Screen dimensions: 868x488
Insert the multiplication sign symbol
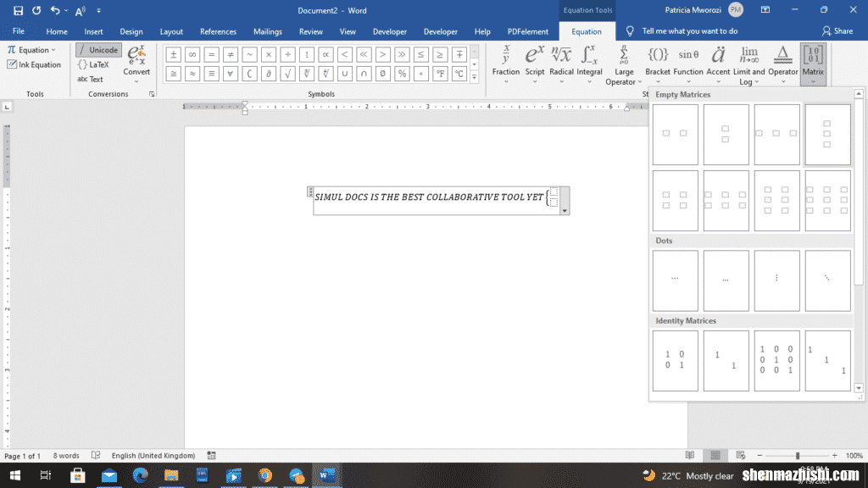point(269,54)
